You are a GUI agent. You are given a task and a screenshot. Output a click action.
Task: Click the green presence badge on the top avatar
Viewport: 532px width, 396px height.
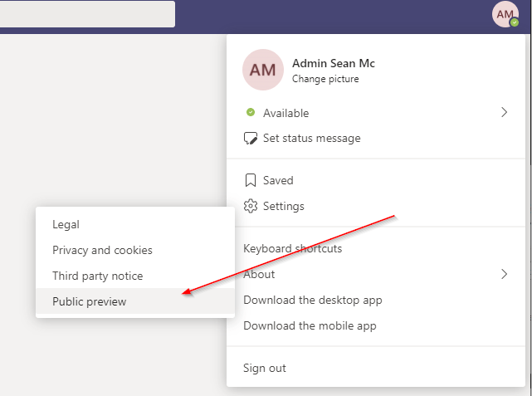click(515, 22)
